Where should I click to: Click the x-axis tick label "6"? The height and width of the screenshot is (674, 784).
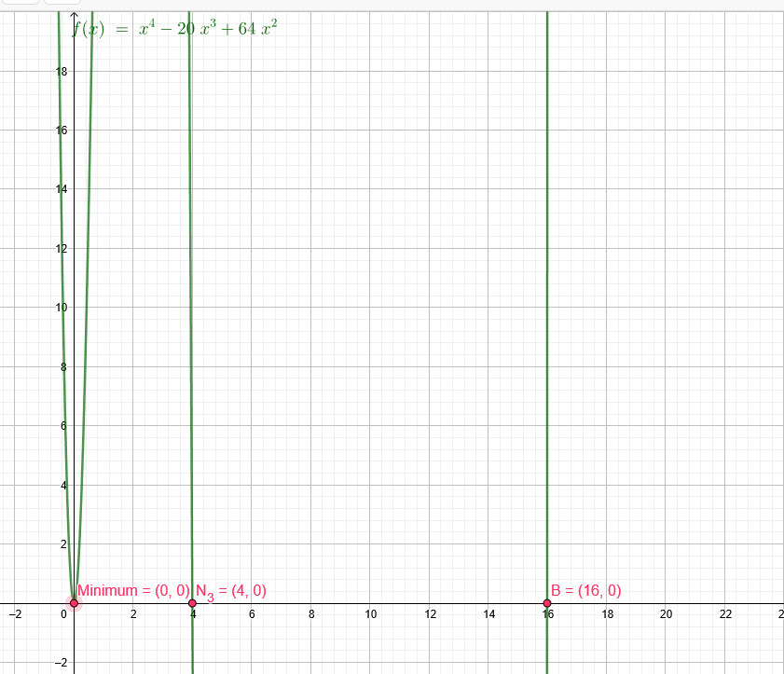point(252,614)
